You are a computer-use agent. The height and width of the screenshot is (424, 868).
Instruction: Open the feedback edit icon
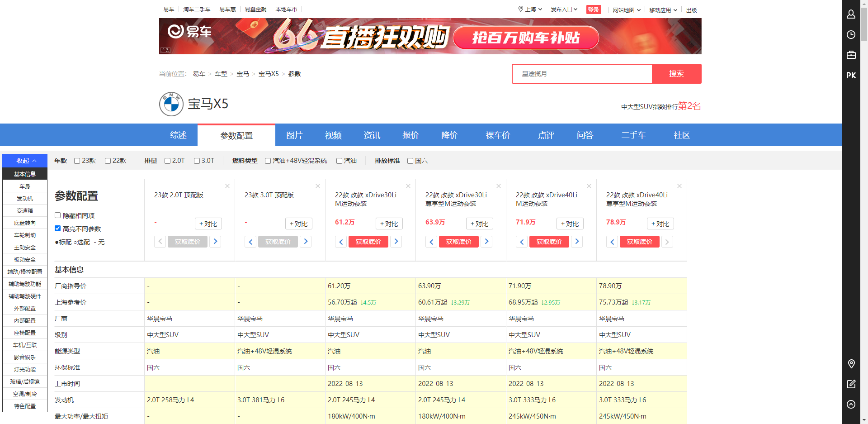click(x=851, y=384)
